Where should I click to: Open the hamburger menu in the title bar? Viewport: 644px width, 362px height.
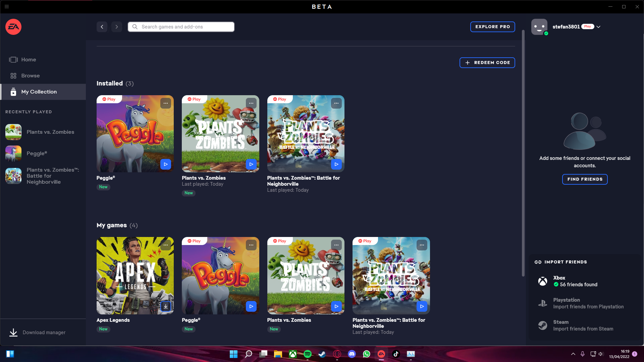point(7,6)
